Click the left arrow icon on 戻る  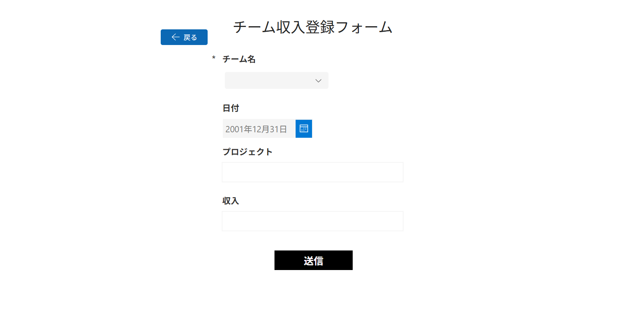tap(176, 37)
